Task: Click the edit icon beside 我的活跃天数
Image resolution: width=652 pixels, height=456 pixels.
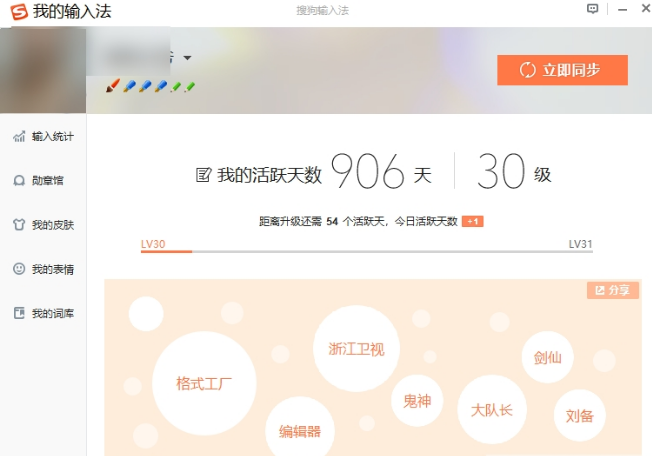Action: tap(204, 175)
